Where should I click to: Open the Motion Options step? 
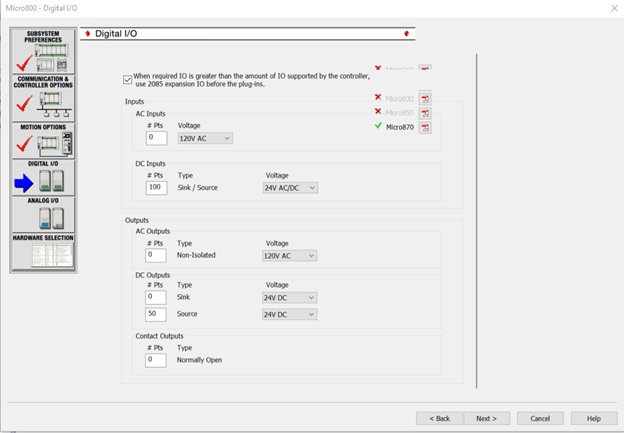(43, 140)
